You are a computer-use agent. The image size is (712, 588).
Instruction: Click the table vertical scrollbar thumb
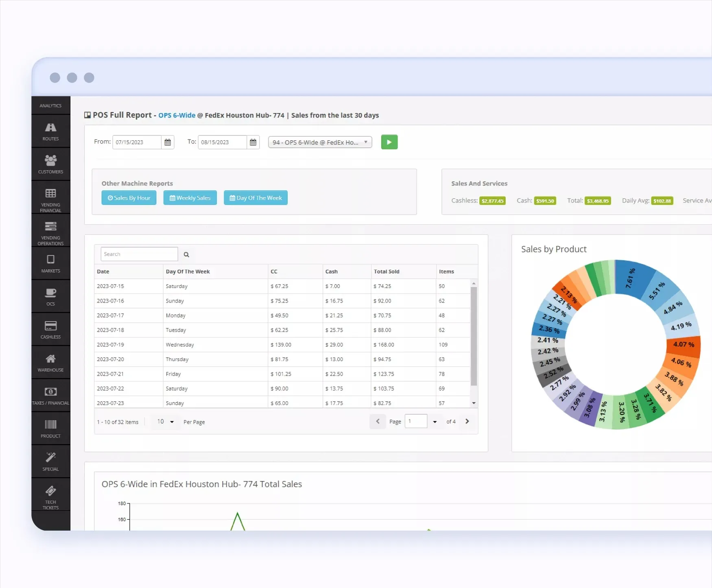click(x=474, y=336)
